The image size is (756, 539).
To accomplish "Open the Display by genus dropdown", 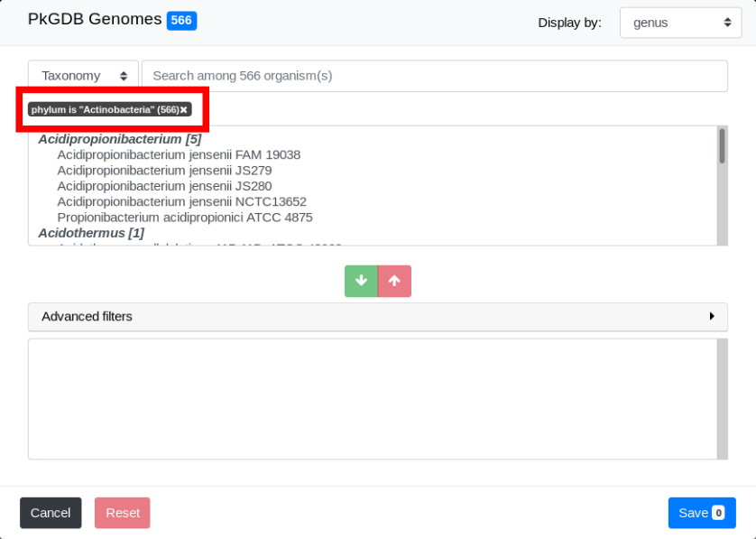I will pyautogui.click(x=680, y=23).
